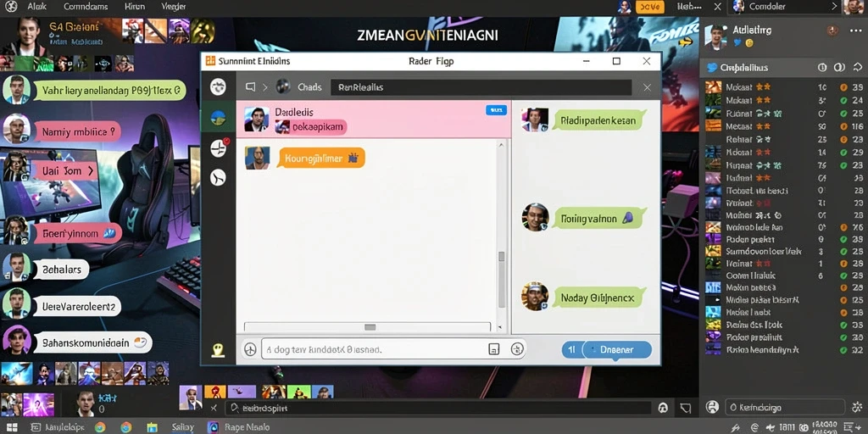The image size is (868, 434).
Task: Toggle half-filled circle icon in Chapdalibus header
Action: [x=839, y=68]
